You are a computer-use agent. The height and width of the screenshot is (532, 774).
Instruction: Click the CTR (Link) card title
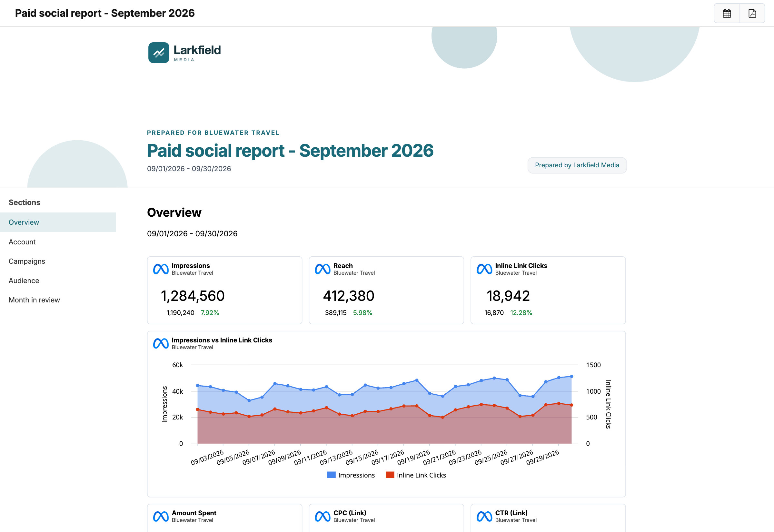[511, 513]
